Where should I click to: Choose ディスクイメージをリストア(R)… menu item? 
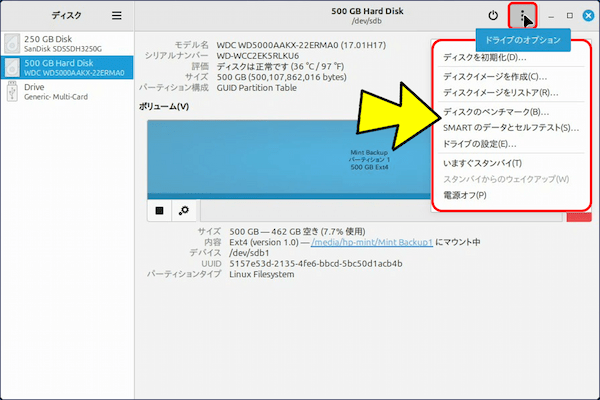(x=500, y=93)
